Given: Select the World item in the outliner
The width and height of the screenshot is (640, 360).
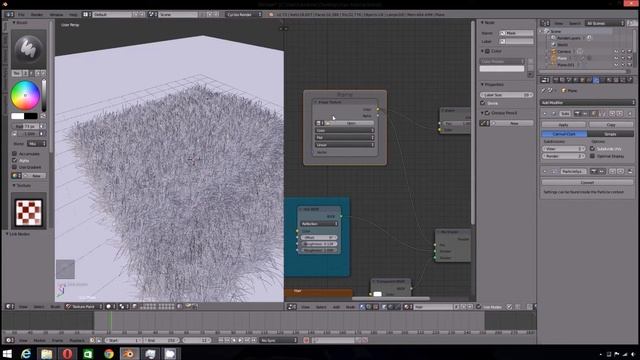Looking at the screenshot, I should coord(562,44).
